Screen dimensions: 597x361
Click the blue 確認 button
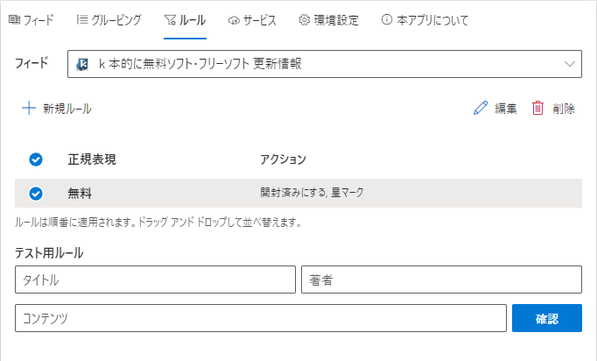pyautogui.click(x=547, y=318)
